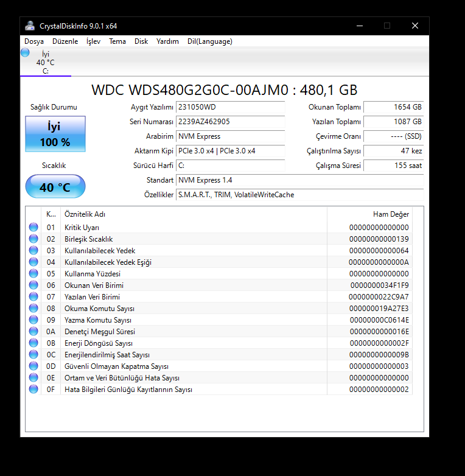Click raw value 000000019A27E3
The image size is (465, 476).
click(x=379, y=309)
